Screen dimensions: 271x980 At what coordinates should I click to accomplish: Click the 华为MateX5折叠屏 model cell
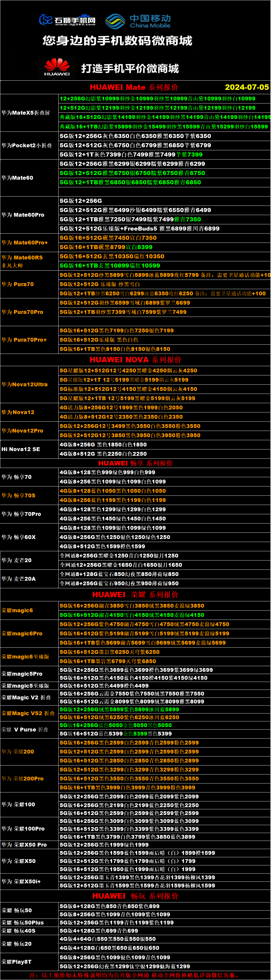point(26,113)
